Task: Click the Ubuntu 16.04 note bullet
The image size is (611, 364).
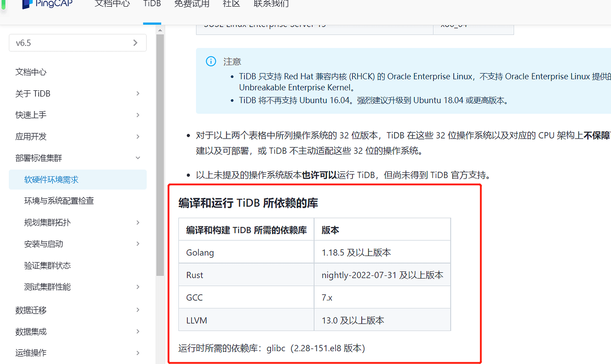Action: (x=374, y=100)
